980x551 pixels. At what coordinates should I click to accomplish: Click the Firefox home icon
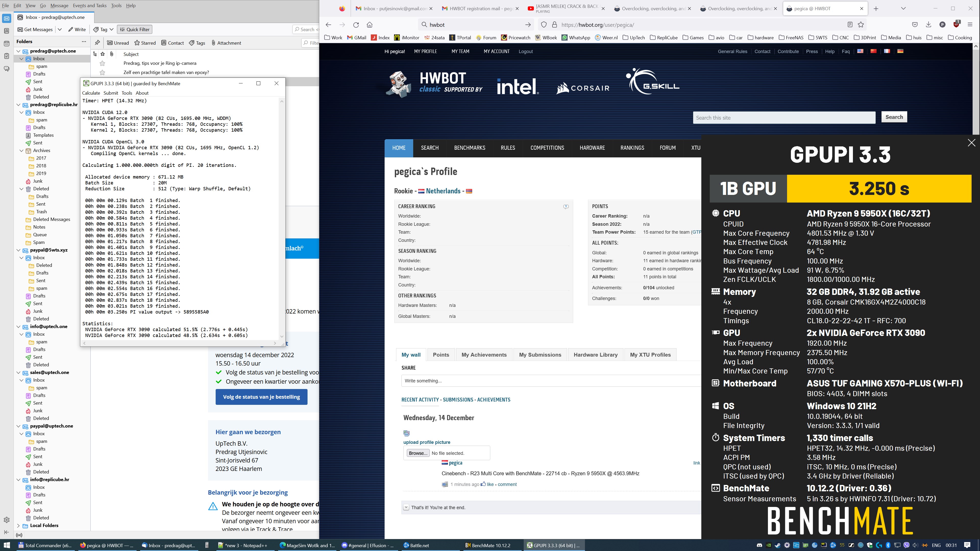tap(369, 25)
